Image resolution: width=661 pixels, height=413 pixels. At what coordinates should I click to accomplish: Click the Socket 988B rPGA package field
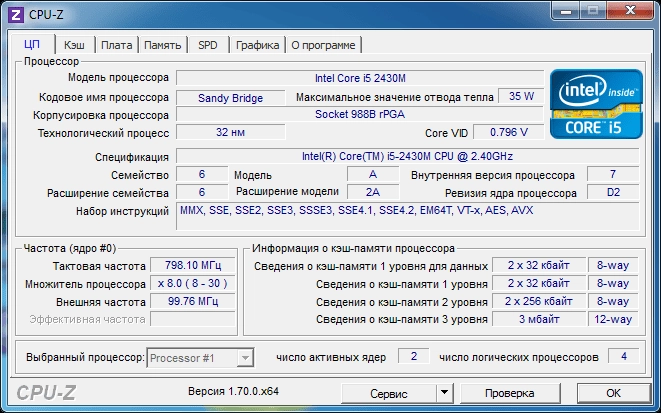360,114
